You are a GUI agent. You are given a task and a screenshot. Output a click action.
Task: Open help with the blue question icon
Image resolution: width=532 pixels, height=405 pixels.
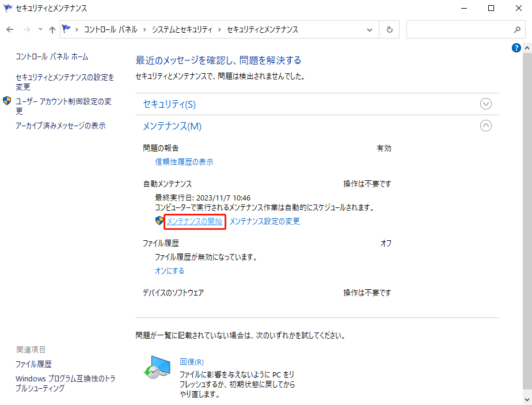click(516, 48)
